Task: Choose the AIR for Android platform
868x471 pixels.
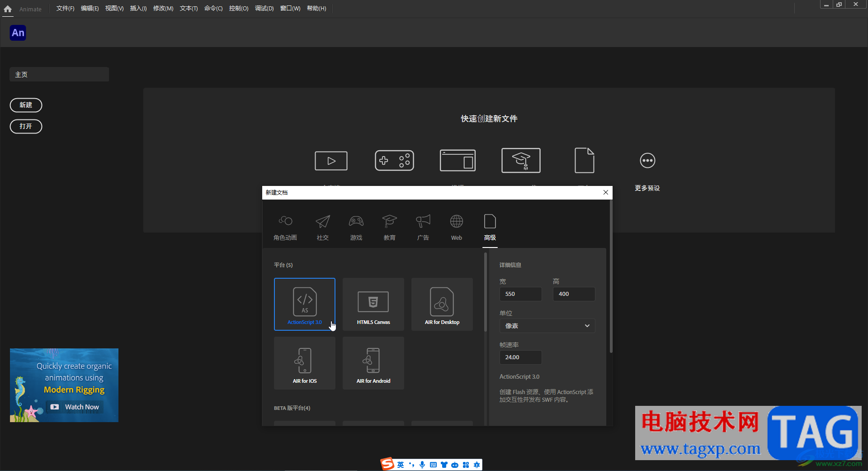Action: 373,363
